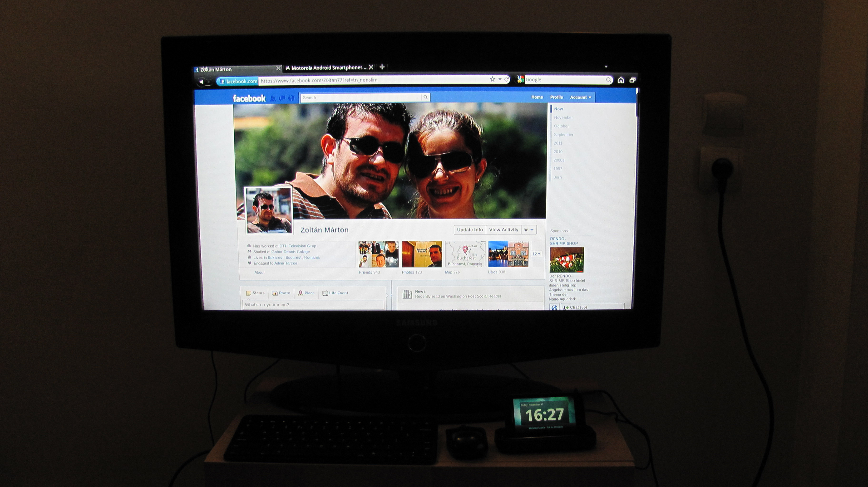Viewport: 868px width, 487px height.
Task: Bookmark this page with the star icon
Action: (x=492, y=79)
